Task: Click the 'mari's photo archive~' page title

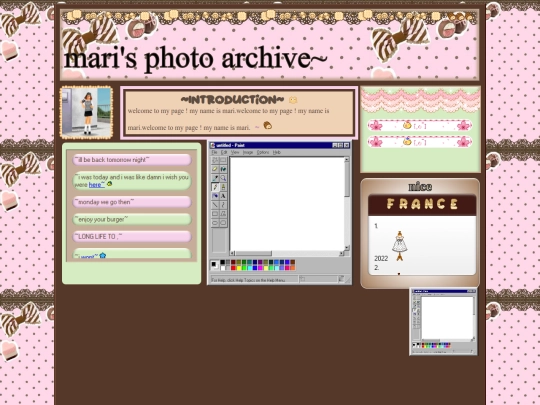Action: tap(195, 59)
